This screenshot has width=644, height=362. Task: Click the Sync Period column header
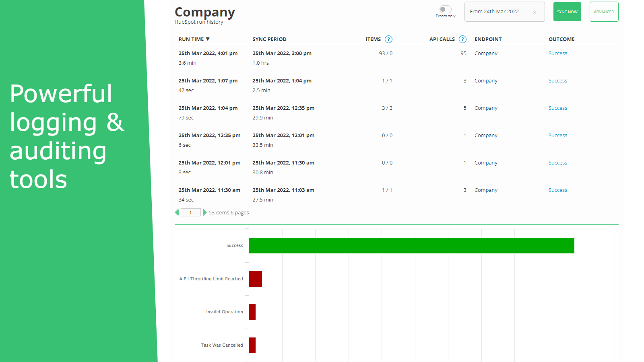269,39
